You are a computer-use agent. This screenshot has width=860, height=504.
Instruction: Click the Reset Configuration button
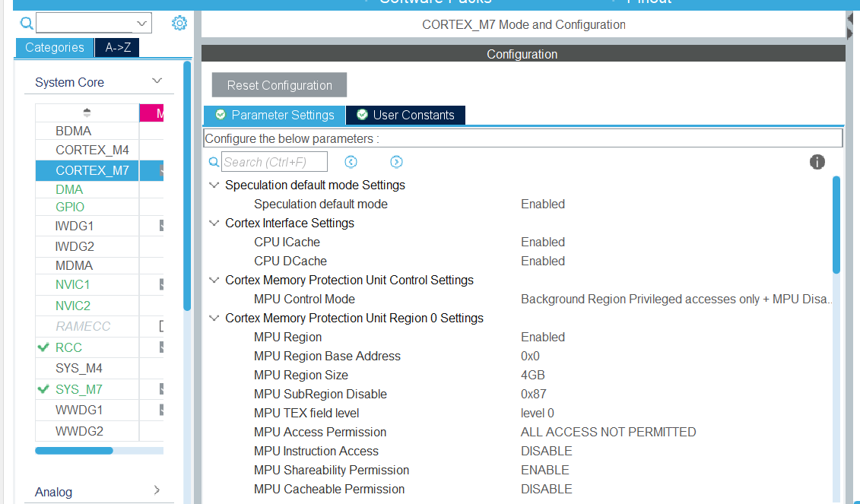278,84
